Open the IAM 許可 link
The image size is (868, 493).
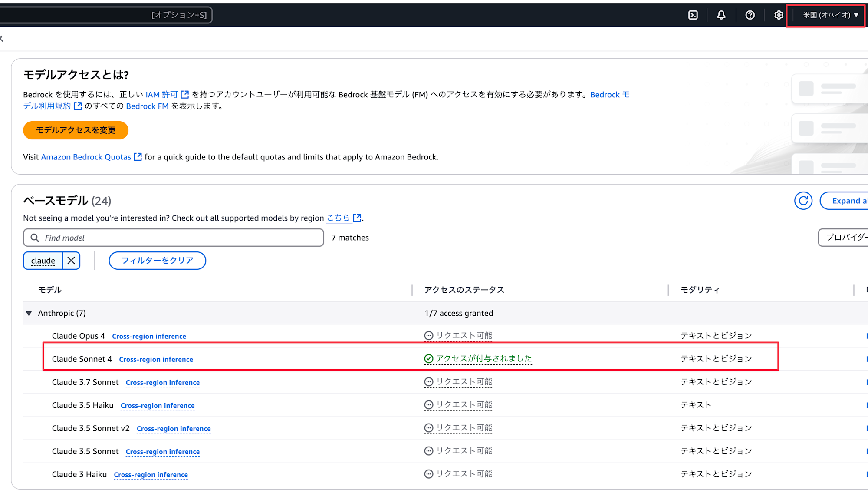point(162,95)
